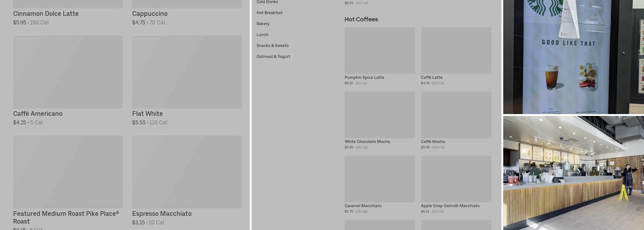Screen dimensions: 644x230
Task: Open Featured Medium Roast Pike Place image
Action: pos(68,172)
